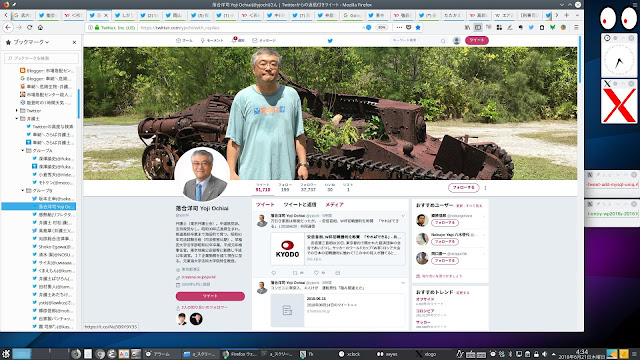Image resolution: width=640 pixels, height=360 pixels.
Task: Open the Library icon in Firefox toolbar
Action: (467, 27)
